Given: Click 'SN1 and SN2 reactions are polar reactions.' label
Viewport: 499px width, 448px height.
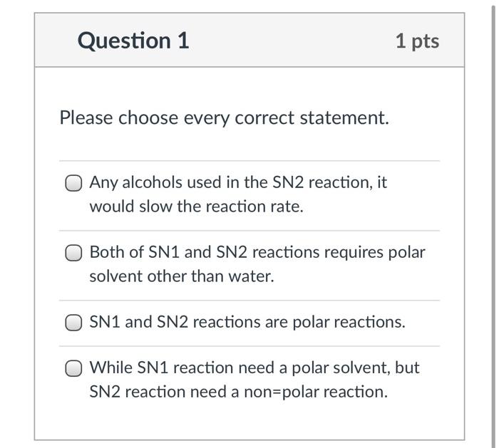Looking at the screenshot, I should 247,322.
